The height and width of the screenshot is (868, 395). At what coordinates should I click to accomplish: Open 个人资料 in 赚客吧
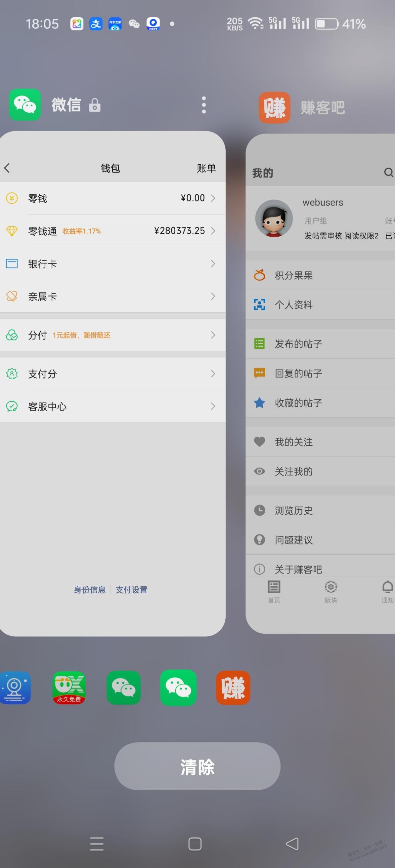pos(320,305)
